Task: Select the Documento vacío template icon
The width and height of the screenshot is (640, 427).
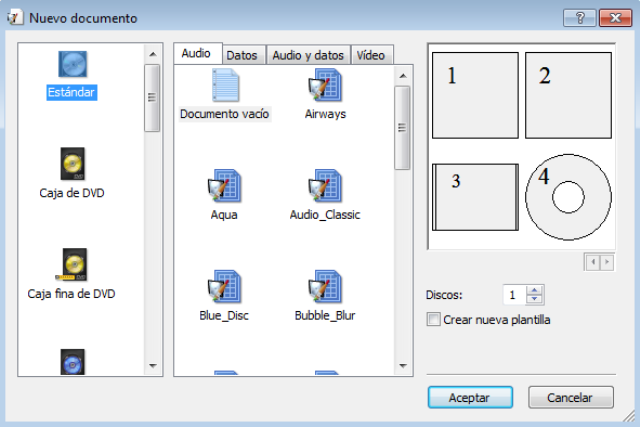Action: (x=225, y=85)
